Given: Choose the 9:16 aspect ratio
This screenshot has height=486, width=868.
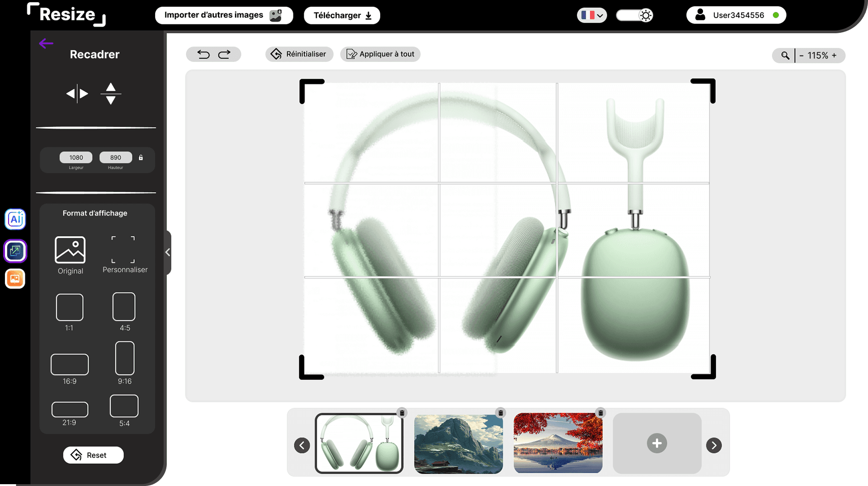Looking at the screenshot, I should point(125,363).
